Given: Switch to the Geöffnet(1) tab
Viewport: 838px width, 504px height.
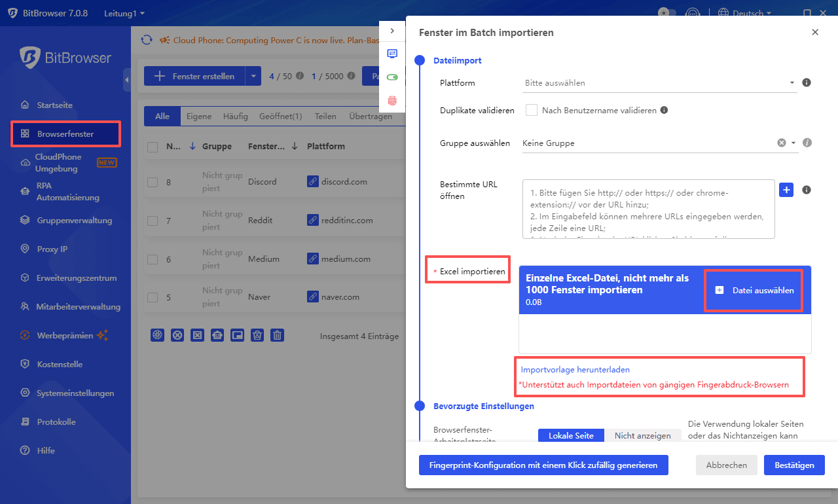Looking at the screenshot, I should click(280, 116).
